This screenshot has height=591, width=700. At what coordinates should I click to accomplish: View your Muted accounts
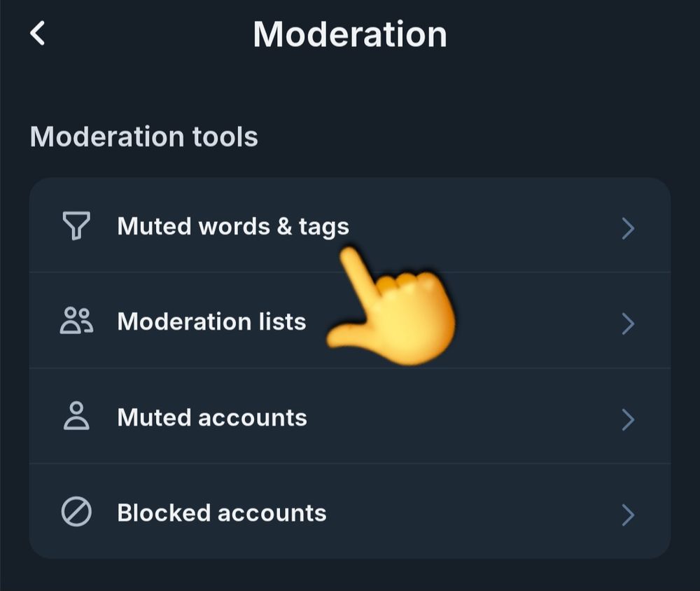click(x=212, y=417)
